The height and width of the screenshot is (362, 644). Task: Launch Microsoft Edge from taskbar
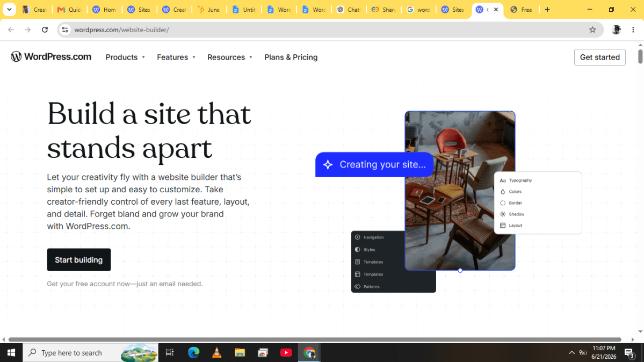pos(193,352)
